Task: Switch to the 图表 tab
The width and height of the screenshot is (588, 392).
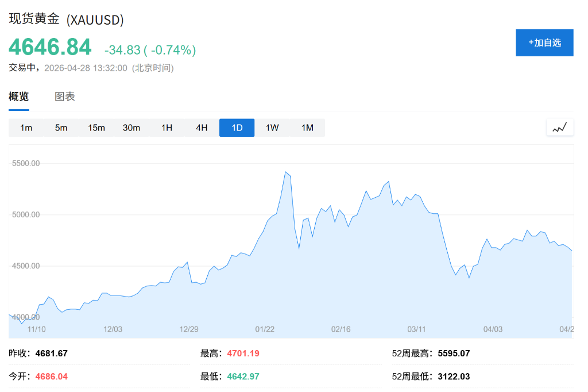Action: [65, 97]
